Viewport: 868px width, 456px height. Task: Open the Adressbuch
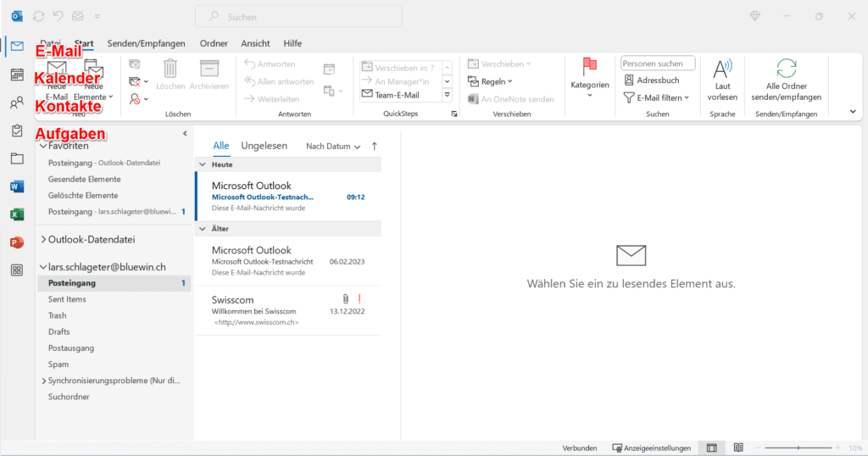click(x=652, y=81)
